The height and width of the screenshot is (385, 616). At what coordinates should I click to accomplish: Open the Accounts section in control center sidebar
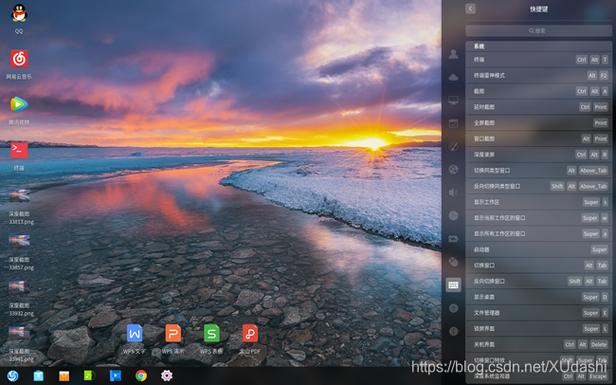(x=453, y=54)
